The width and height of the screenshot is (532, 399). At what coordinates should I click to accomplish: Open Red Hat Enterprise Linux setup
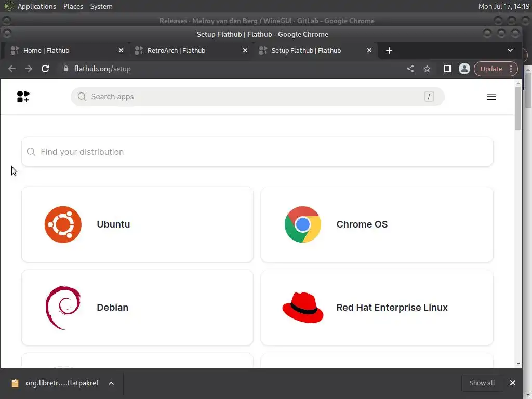pyautogui.click(x=377, y=308)
